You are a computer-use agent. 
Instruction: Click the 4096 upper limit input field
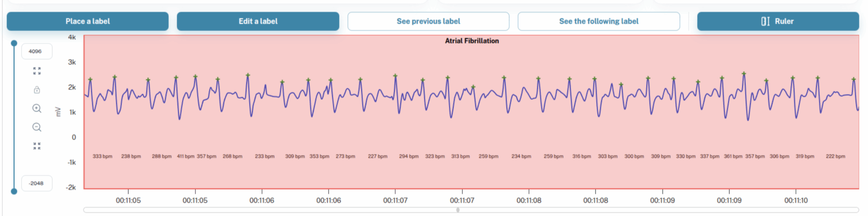pyautogui.click(x=37, y=51)
